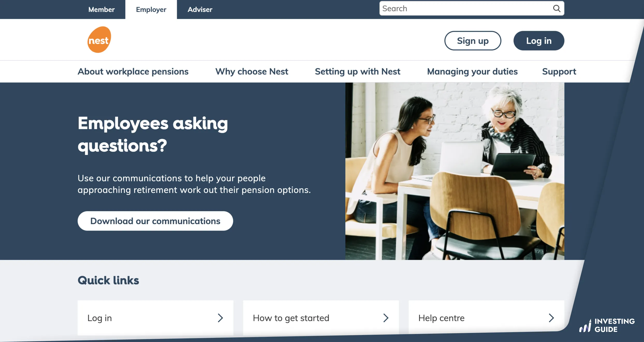
Task: Click the Sign up button
Action: [473, 40]
